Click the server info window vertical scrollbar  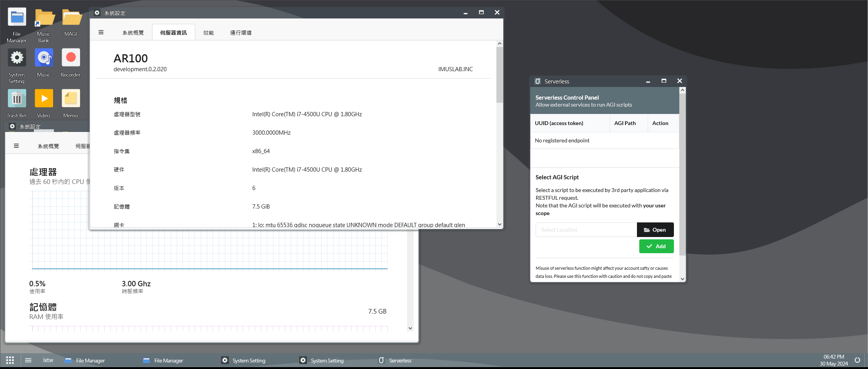pos(499,75)
